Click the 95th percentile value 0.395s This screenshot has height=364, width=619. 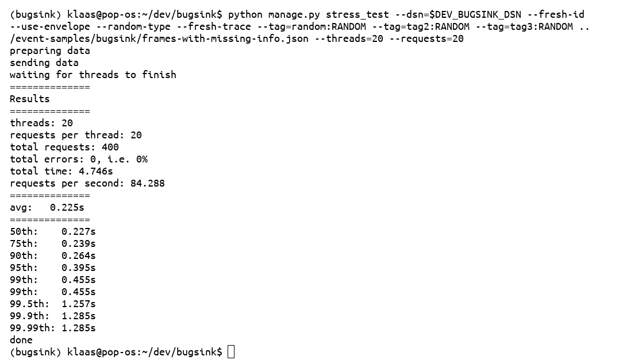pos(79,268)
